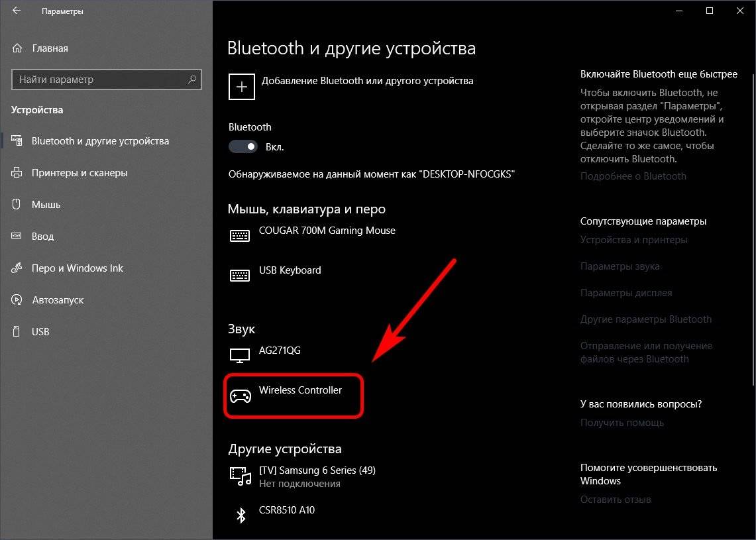Go to Мышь settings page
The image size is (756, 540).
(46, 205)
